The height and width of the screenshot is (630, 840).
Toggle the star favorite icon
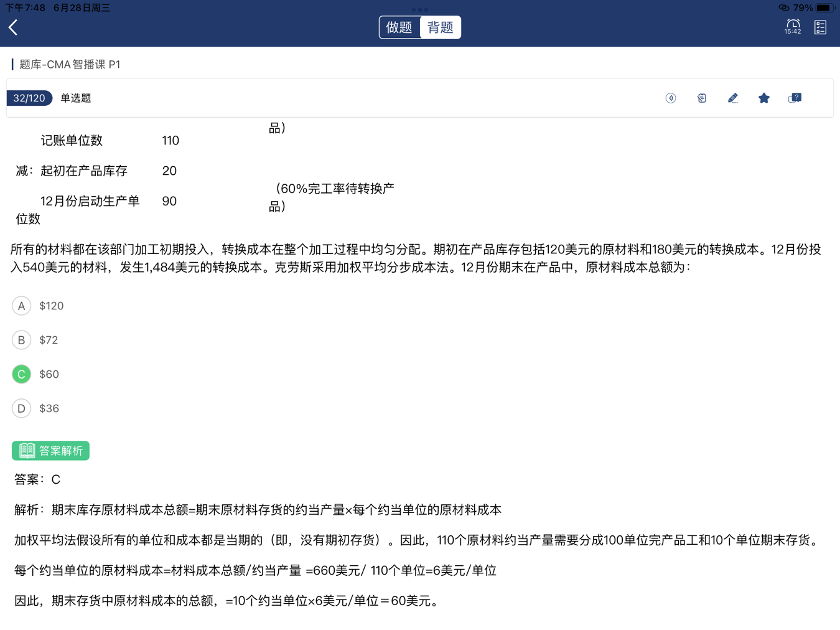click(x=764, y=98)
